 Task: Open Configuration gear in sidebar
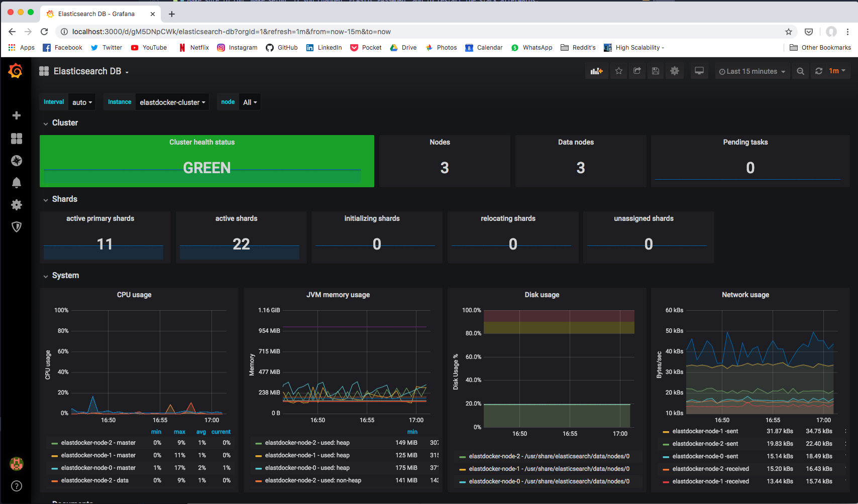[17, 205]
